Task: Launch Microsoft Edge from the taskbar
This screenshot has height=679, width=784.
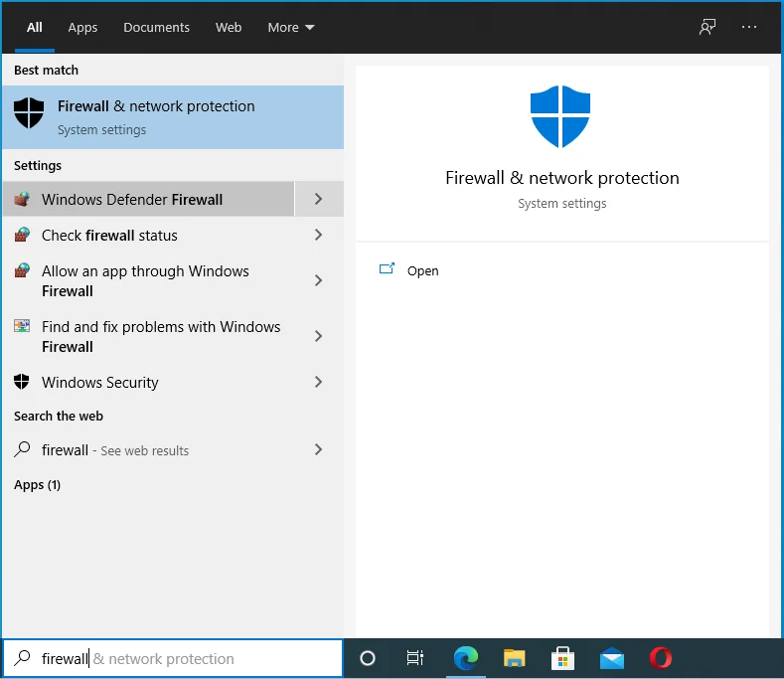Action: coord(465,658)
